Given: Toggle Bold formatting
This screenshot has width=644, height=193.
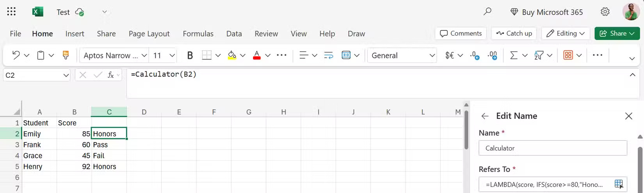Looking at the screenshot, I should tap(190, 55).
